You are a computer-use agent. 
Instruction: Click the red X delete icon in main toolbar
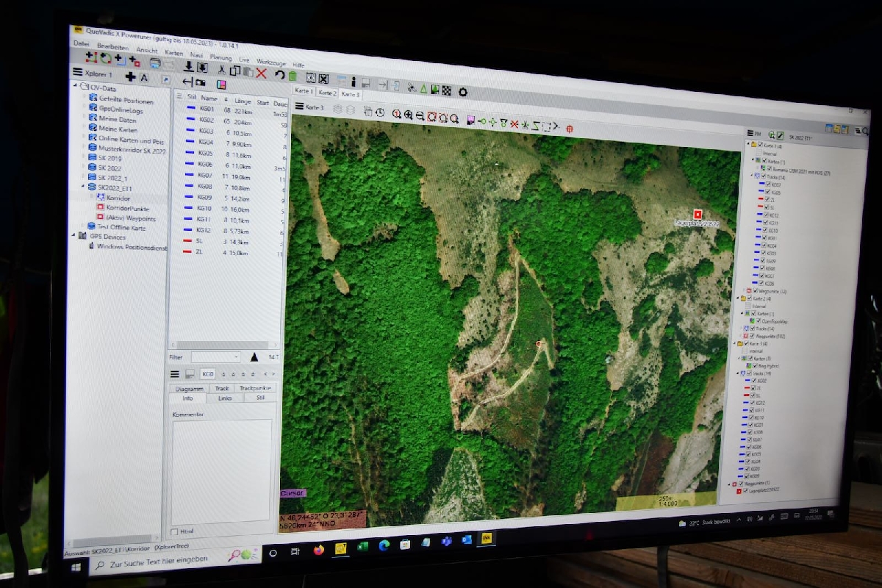point(262,73)
